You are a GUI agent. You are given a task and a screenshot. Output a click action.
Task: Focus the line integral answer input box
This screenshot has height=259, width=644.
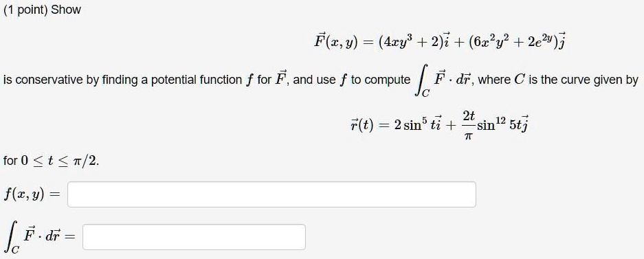[x=194, y=237]
